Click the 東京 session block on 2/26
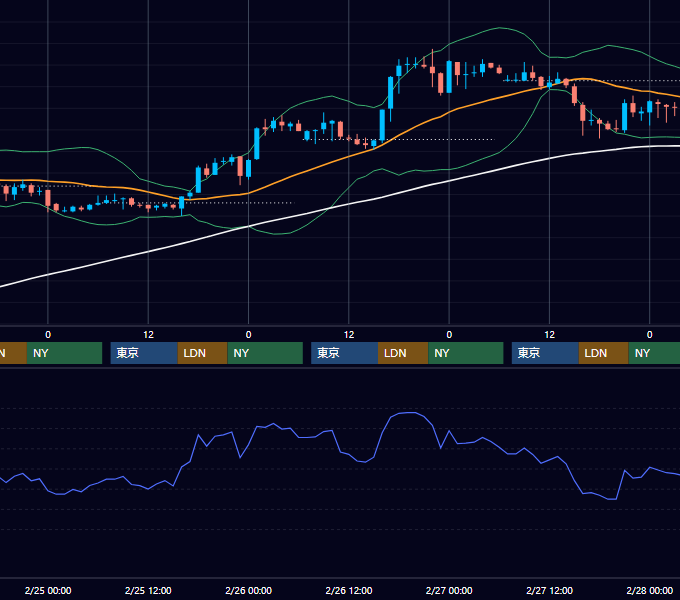The height and width of the screenshot is (600, 680). click(344, 353)
